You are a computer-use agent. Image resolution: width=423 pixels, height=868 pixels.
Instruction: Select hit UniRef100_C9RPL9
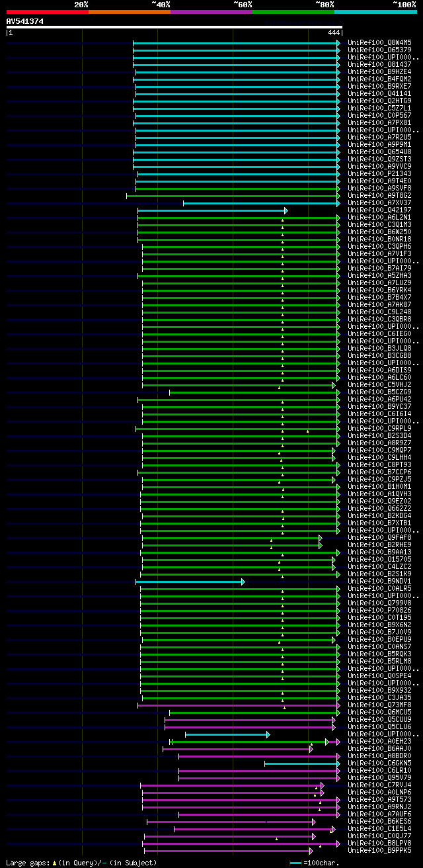(380, 428)
